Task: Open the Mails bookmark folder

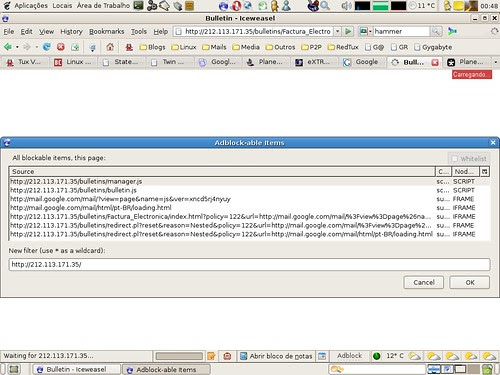Action: click(x=214, y=47)
